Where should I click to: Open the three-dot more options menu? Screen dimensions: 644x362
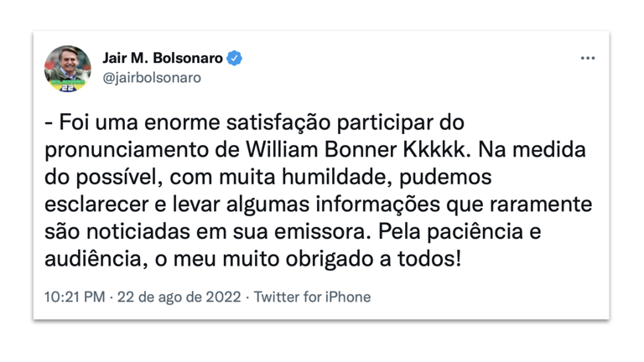tap(588, 59)
